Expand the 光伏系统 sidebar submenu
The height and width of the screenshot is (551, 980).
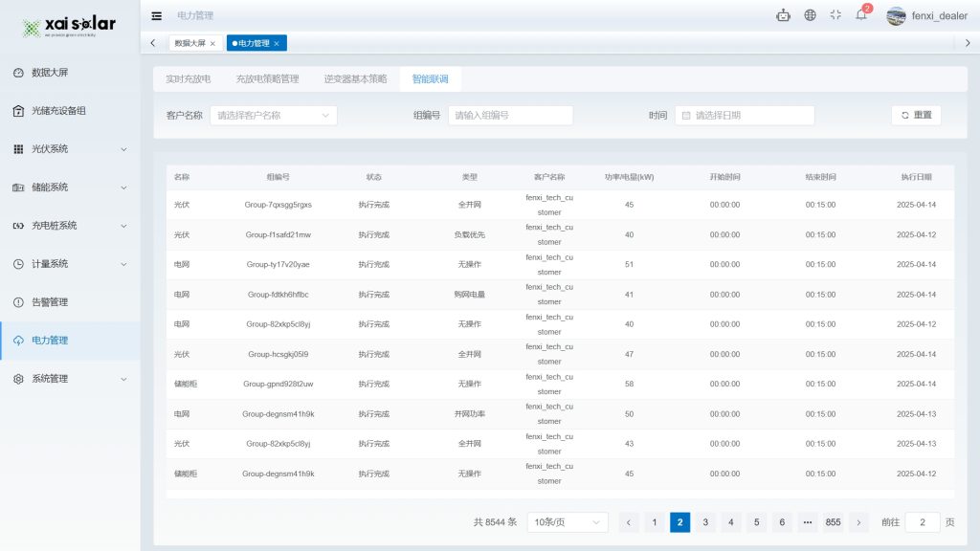click(123, 149)
